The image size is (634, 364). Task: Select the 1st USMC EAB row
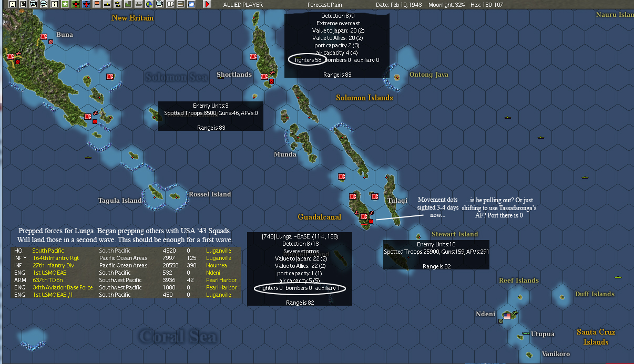click(x=126, y=273)
